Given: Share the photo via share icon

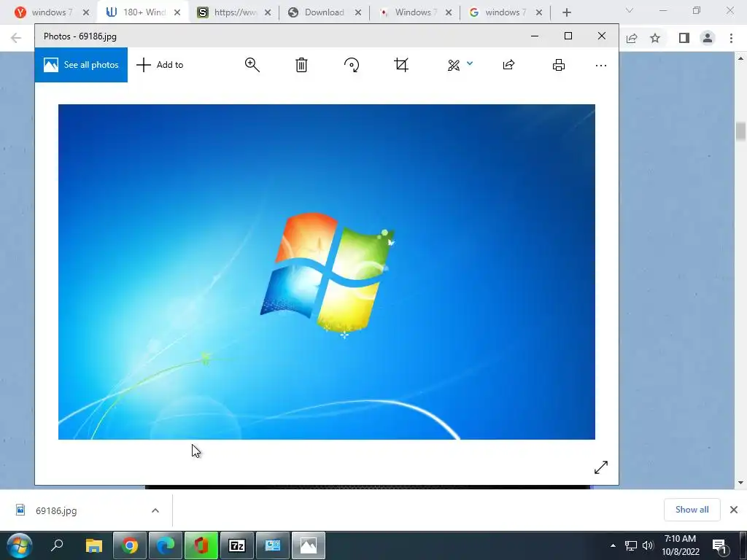Looking at the screenshot, I should click(508, 65).
